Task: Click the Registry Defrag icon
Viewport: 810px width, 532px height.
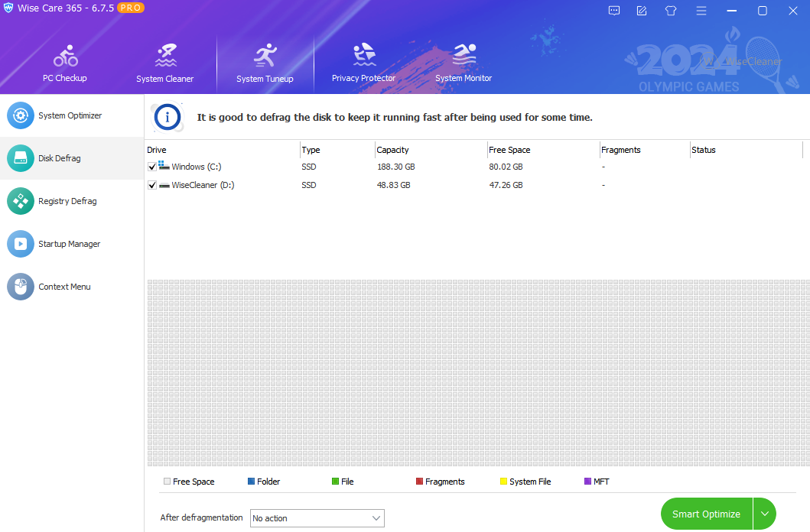Action: point(21,201)
